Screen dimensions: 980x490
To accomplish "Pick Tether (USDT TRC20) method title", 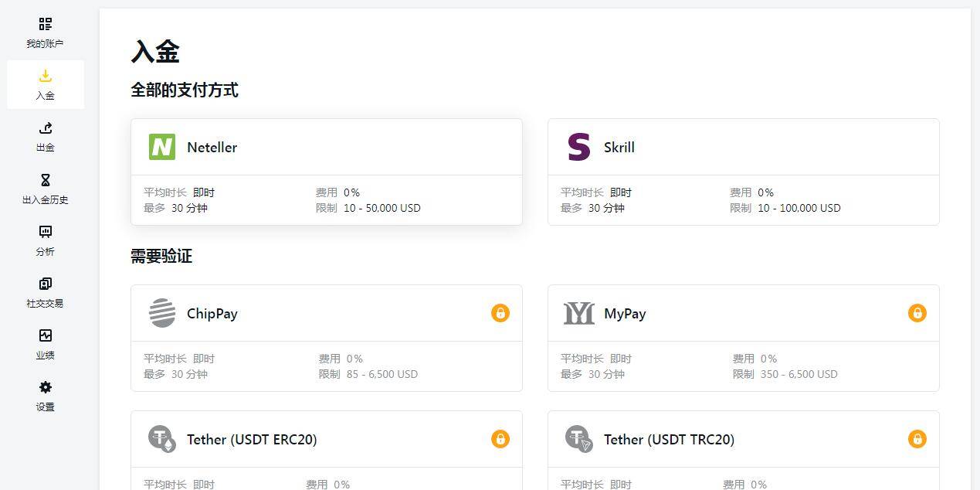I will click(669, 440).
